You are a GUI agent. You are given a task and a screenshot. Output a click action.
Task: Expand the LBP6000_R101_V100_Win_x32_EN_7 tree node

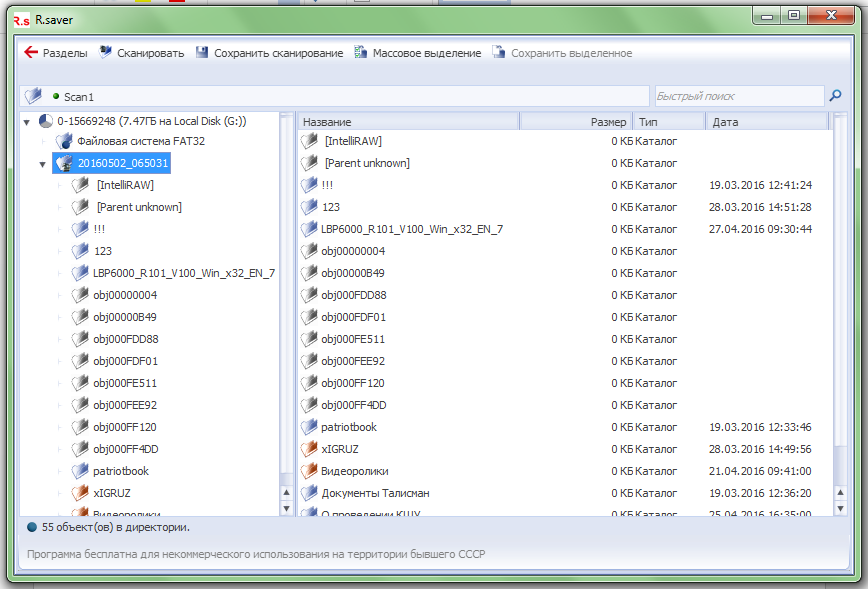click(60, 273)
